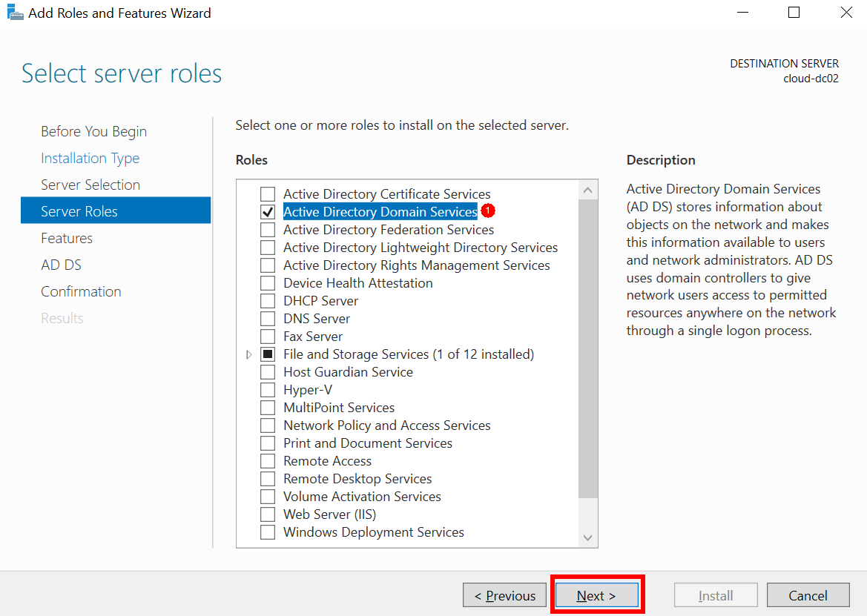Click the roles list scroll down arrow
867x616 pixels.
pyautogui.click(x=588, y=537)
